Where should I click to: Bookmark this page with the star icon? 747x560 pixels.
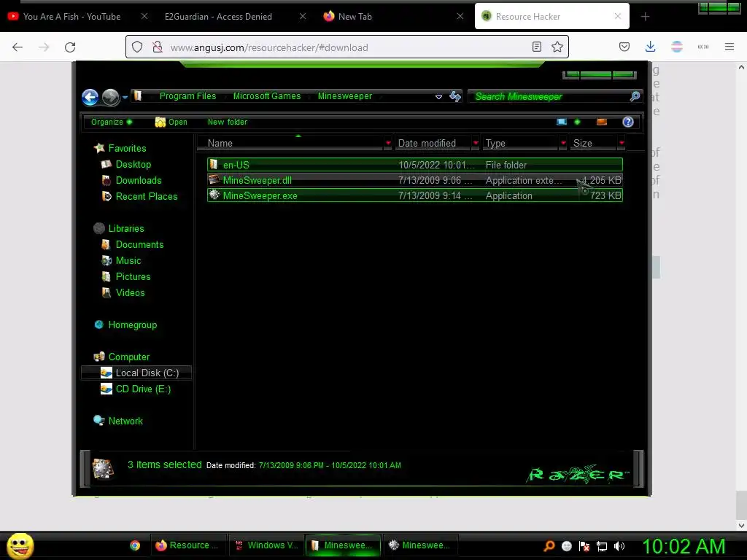click(557, 47)
